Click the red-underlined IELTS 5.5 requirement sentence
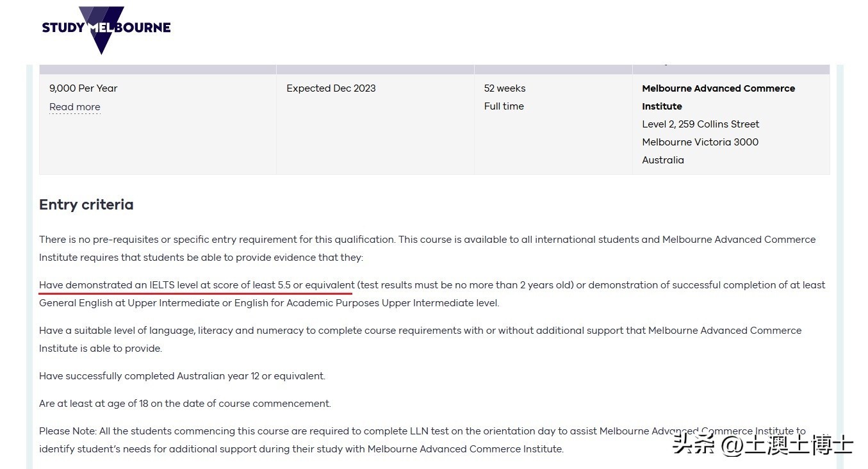868x469 pixels. click(x=196, y=285)
